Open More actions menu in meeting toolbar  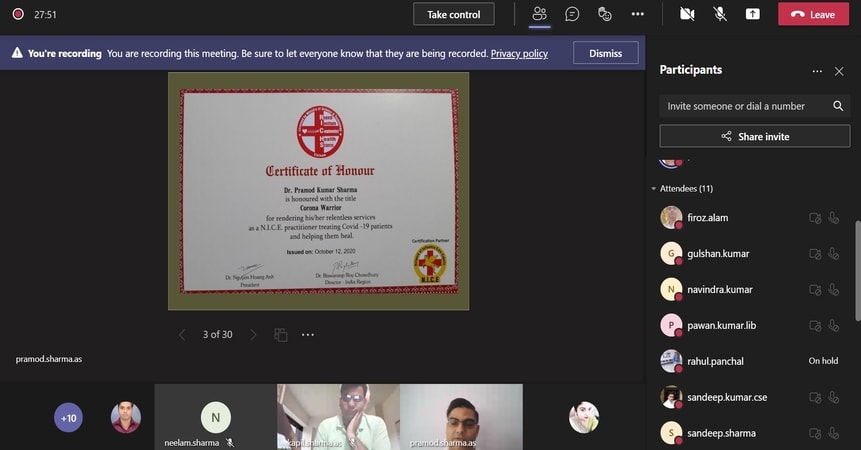tap(638, 14)
